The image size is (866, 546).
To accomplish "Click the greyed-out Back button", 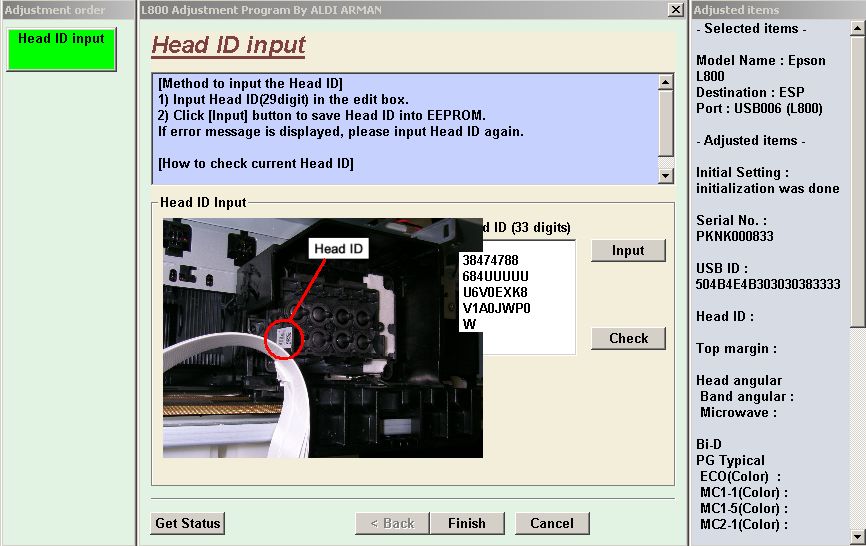I will (392, 523).
